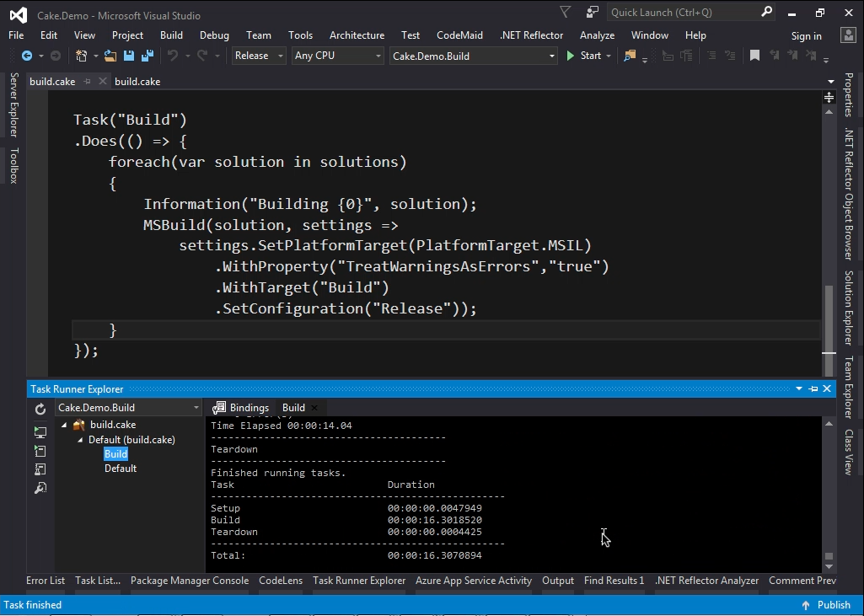Click the Publish status bar button
Image resolution: width=864 pixels, height=616 pixels.
pyautogui.click(x=826, y=604)
